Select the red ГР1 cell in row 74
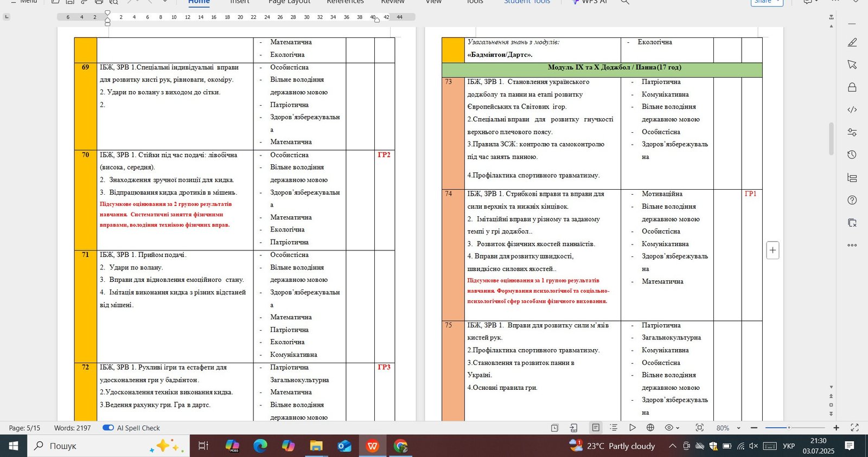868x457 pixels. [751, 194]
